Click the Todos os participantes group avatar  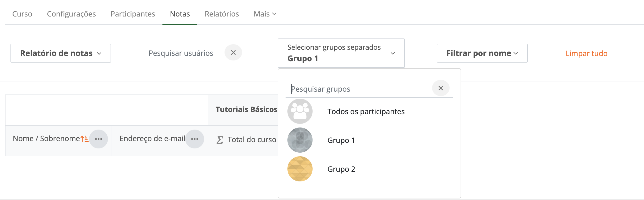pos(300,111)
